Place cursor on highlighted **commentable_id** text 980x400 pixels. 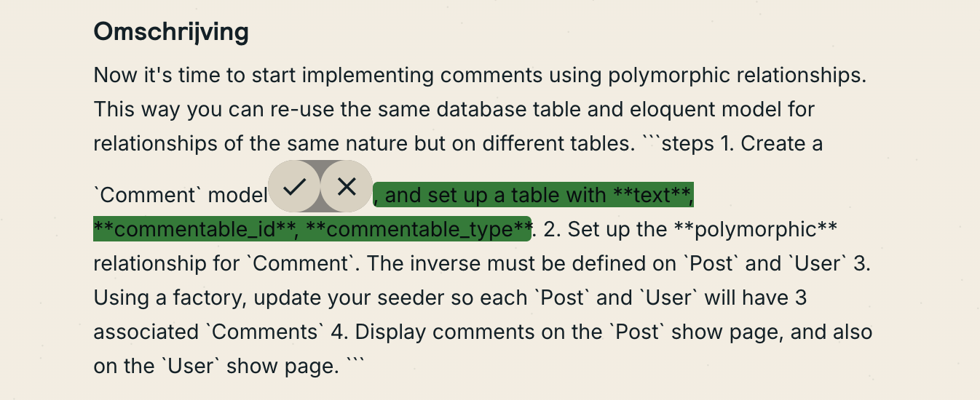(195, 229)
